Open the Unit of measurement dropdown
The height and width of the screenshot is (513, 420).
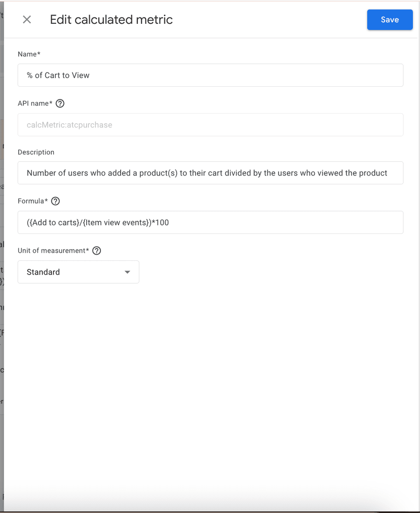pos(78,272)
